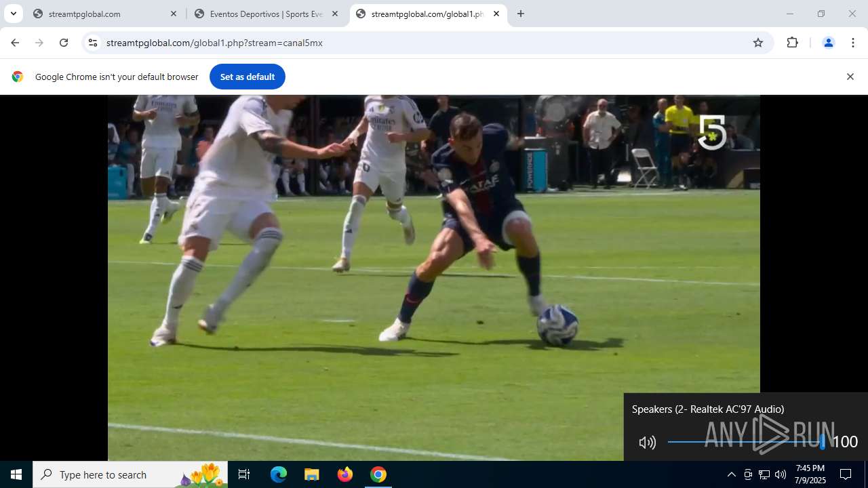Click the soccer video stream
868x488 pixels.
pos(434,278)
